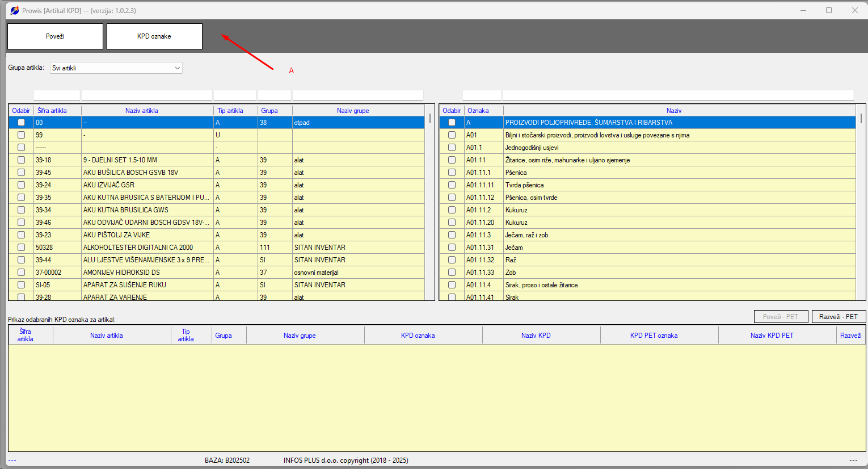The image size is (868, 469).
Task: Click the Razveži - PET button
Action: click(838, 317)
